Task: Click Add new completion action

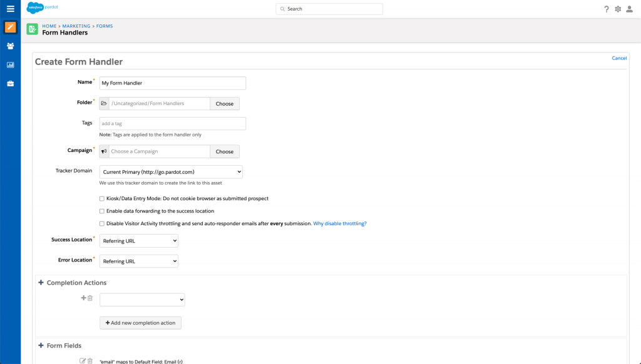Action: (x=140, y=323)
